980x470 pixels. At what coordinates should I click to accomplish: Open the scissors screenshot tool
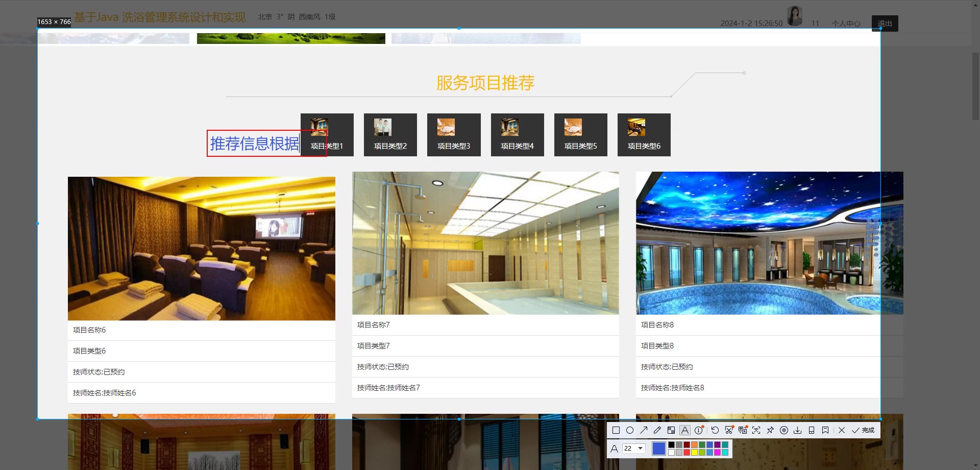729,430
